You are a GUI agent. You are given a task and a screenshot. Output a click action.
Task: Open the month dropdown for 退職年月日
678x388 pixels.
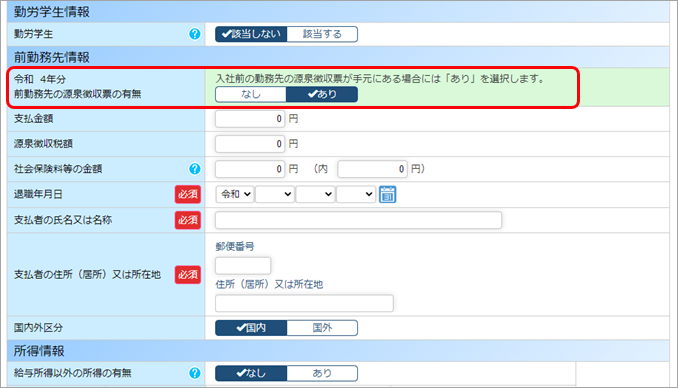[316, 194]
